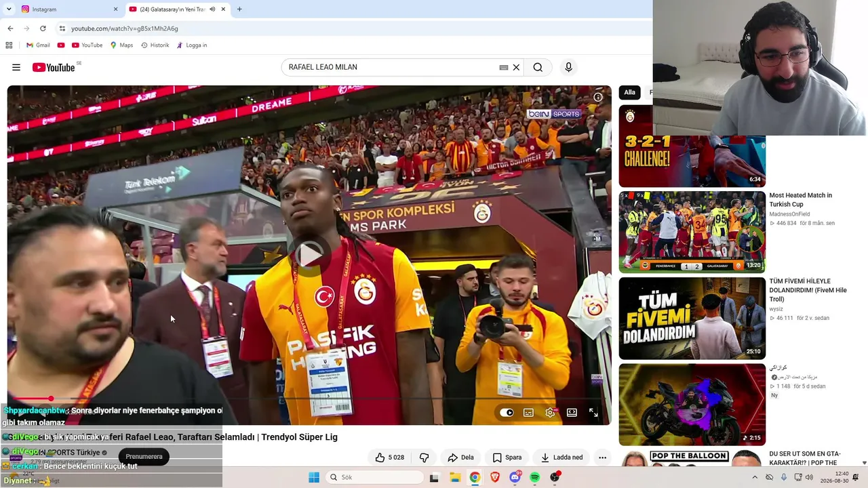Screen dimensions: 868x488
Task: Open the TÜM FİVEMİ DOLANDIRDIM thumbnail
Action: point(692,318)
